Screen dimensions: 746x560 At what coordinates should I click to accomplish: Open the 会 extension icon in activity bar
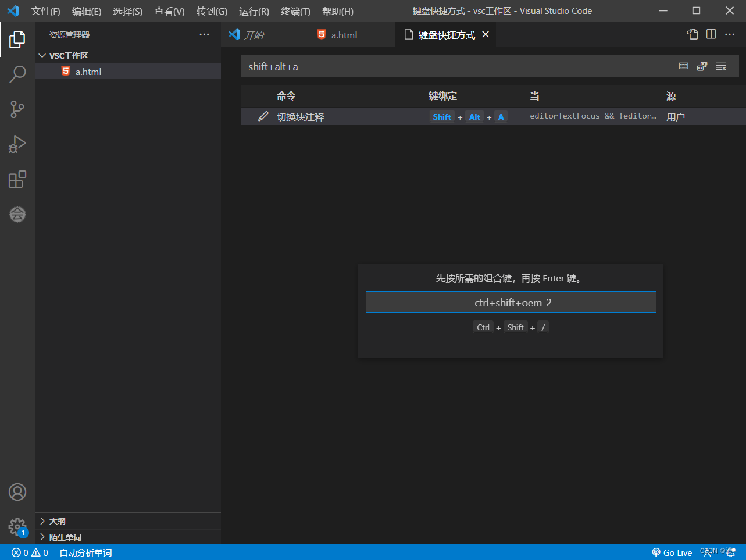coord(17,214)
